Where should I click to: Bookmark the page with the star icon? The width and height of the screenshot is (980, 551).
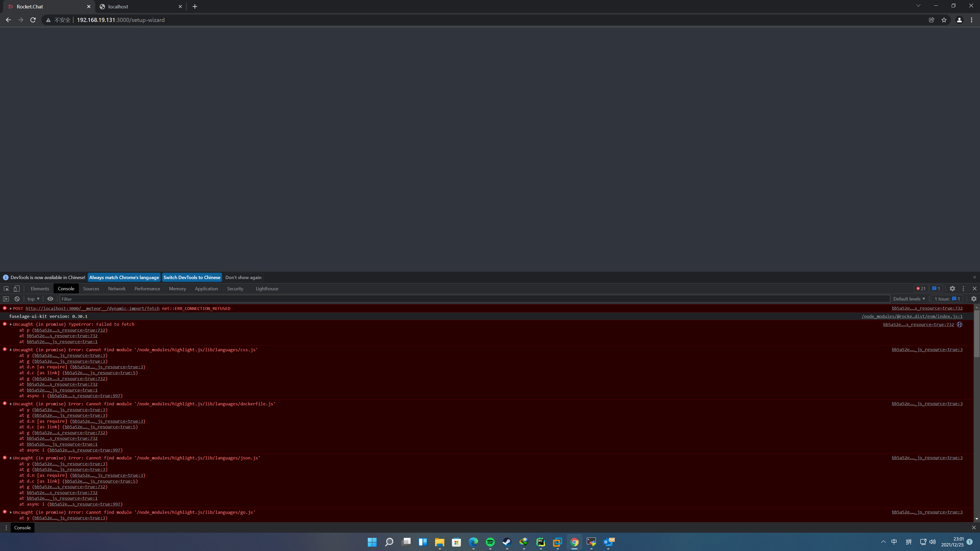tap(944, 20)
